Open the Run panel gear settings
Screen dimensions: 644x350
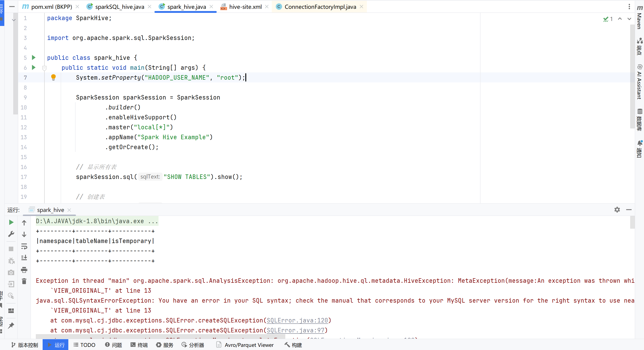point(617,210)
